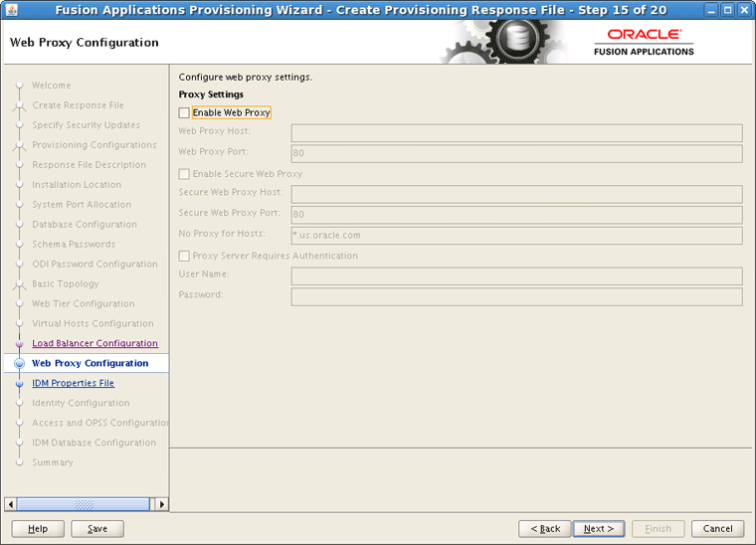Screen dimensions: 756x545
Task: Select Create Response File step
Action: point(79,105)
